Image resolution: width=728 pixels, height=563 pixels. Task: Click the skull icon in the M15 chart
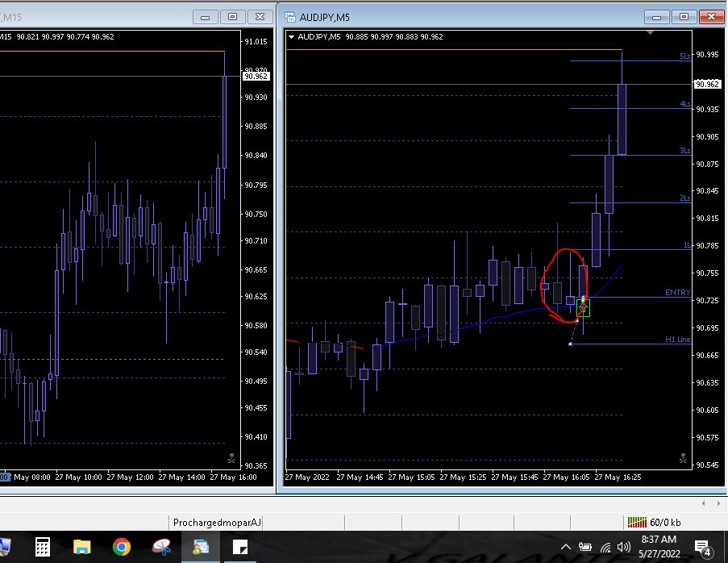point(231,458)
